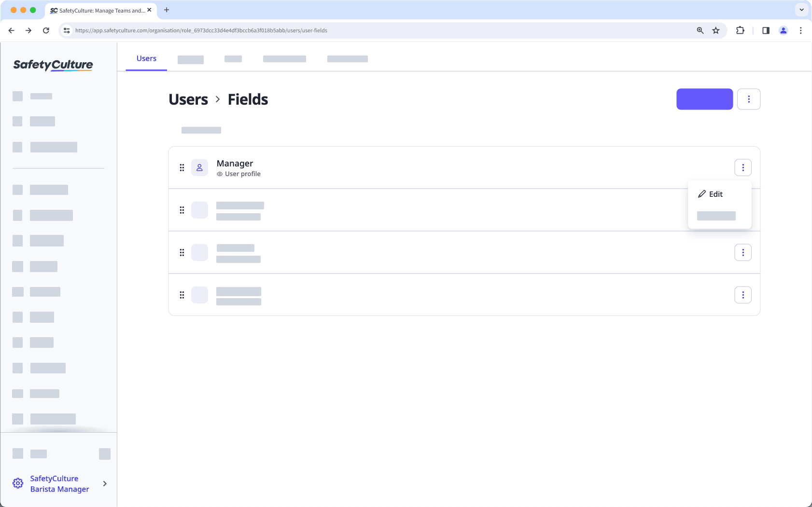Click the blue button in the page header
Viewport: 812px width, 507px height.
pyautogui.click(x=704, y=99)
